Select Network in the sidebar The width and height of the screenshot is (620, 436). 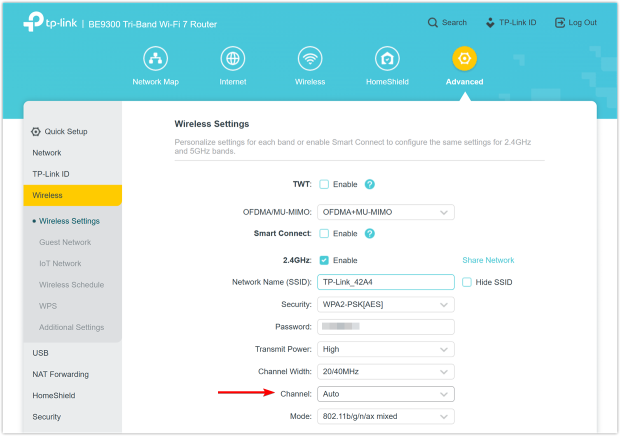(47, 153)
